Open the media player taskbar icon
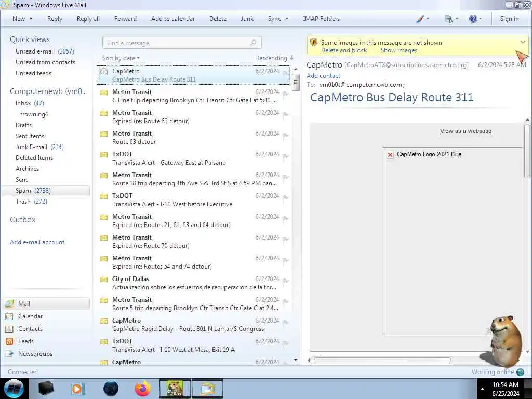The image size is (532, 399). click(x=77, y=389)
